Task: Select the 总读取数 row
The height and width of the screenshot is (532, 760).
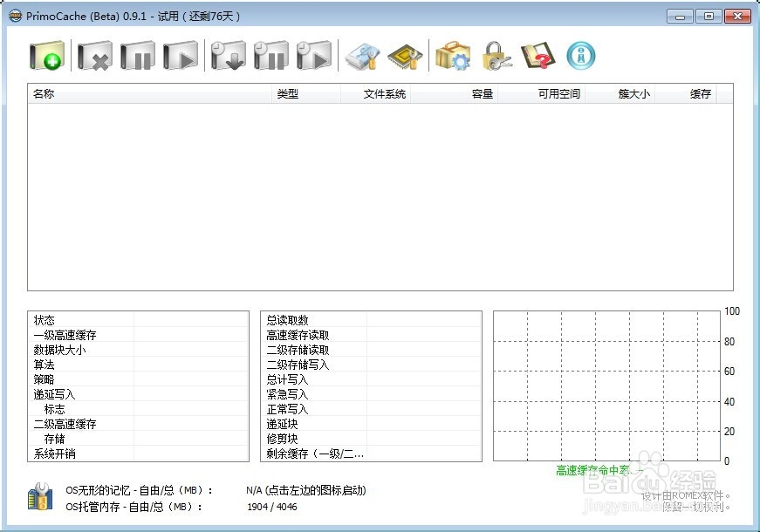Action: click(x=372, y=320)
